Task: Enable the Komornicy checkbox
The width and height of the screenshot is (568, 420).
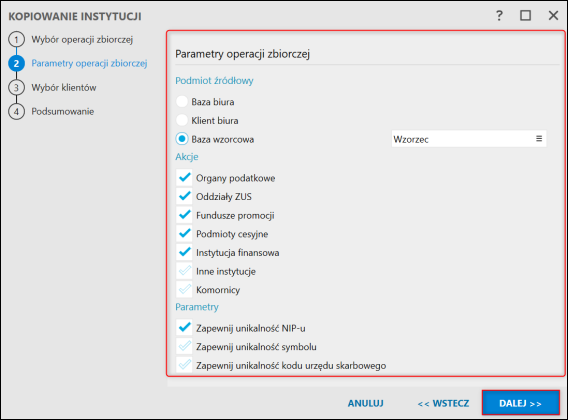Action: click(184, 290)
